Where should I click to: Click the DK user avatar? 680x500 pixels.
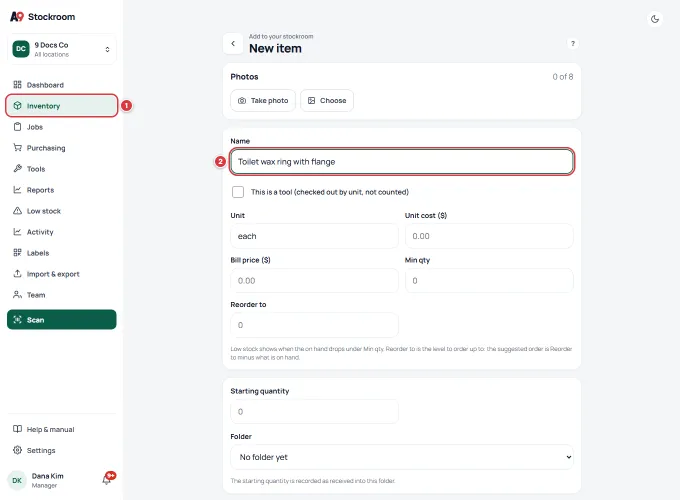[x=17, y=480]
